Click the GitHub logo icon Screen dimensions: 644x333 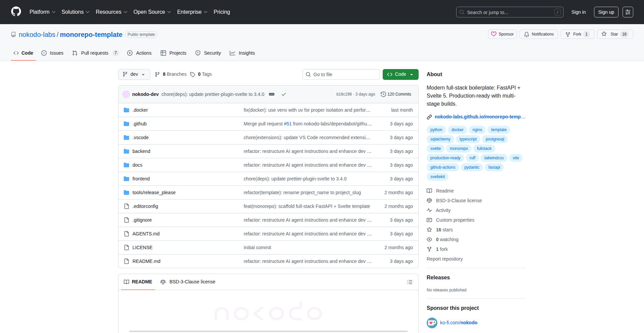point(16,12)
